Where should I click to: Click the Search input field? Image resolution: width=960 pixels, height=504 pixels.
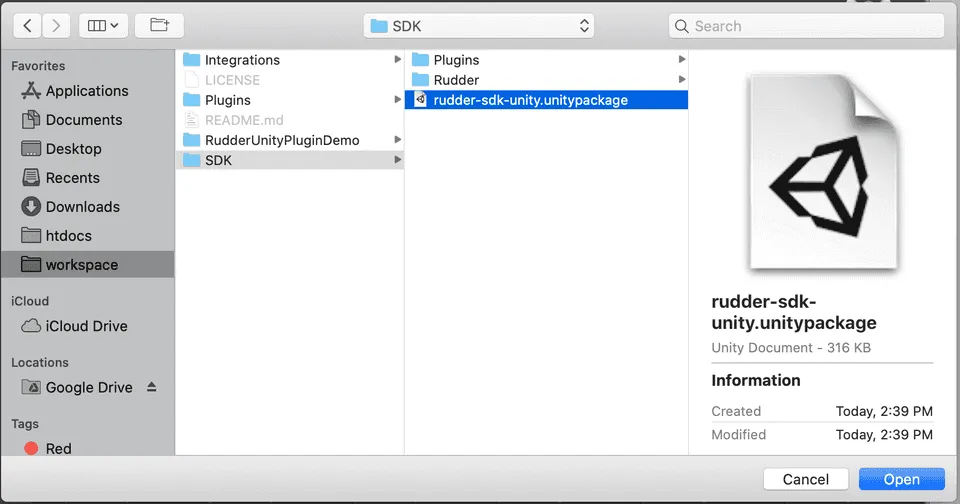tap(806, 26)
